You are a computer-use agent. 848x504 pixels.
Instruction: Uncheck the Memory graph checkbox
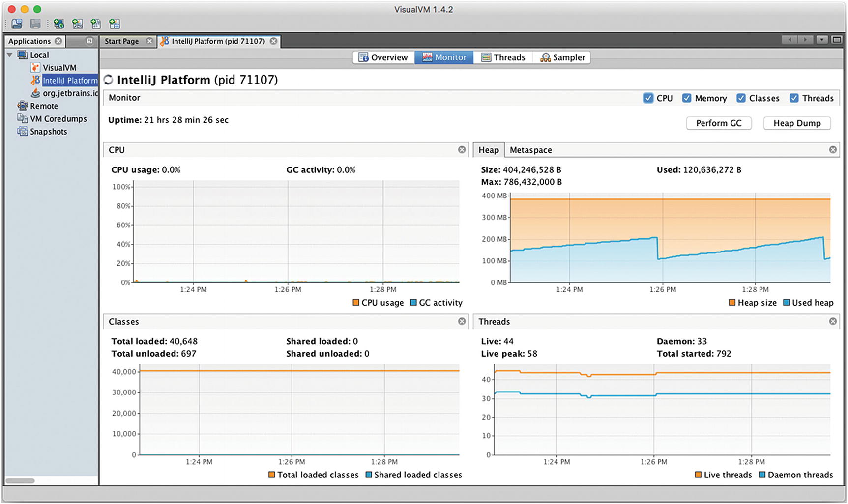[x=687, y=98]
